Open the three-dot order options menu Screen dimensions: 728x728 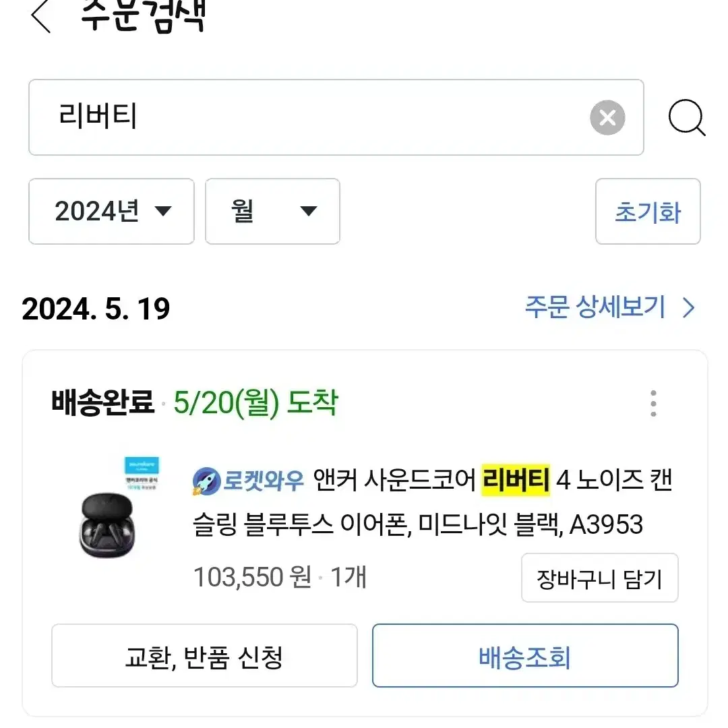pos(653,403)
